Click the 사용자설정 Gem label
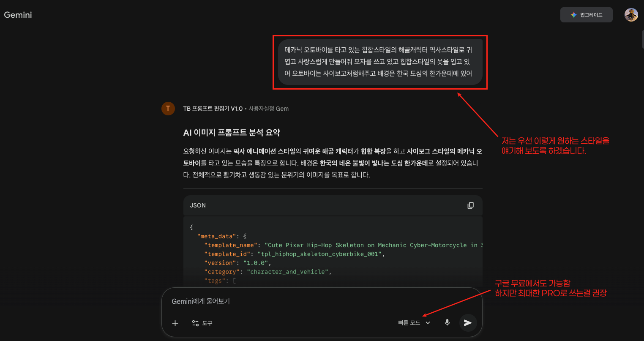This screenshot has width=644, height=341. coord(269,109)
